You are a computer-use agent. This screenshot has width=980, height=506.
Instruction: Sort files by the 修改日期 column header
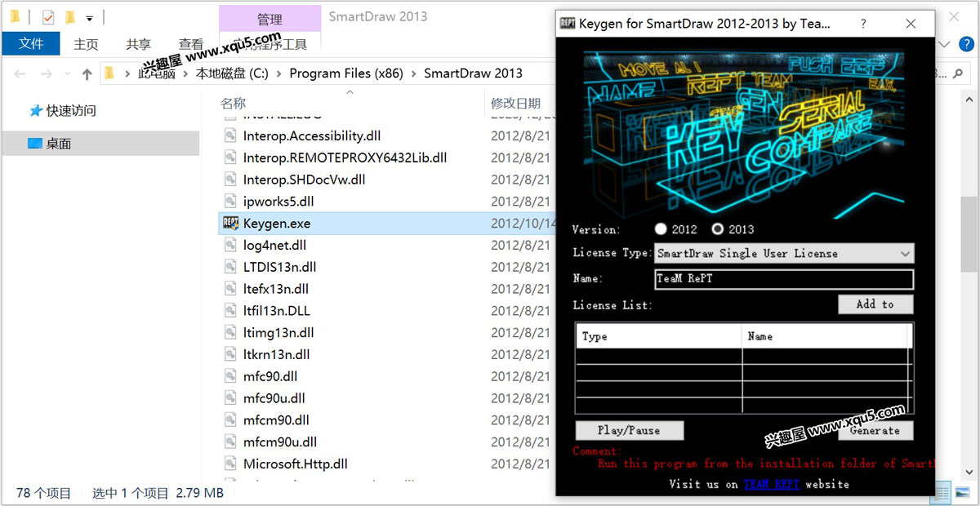[x=515, y=103]
